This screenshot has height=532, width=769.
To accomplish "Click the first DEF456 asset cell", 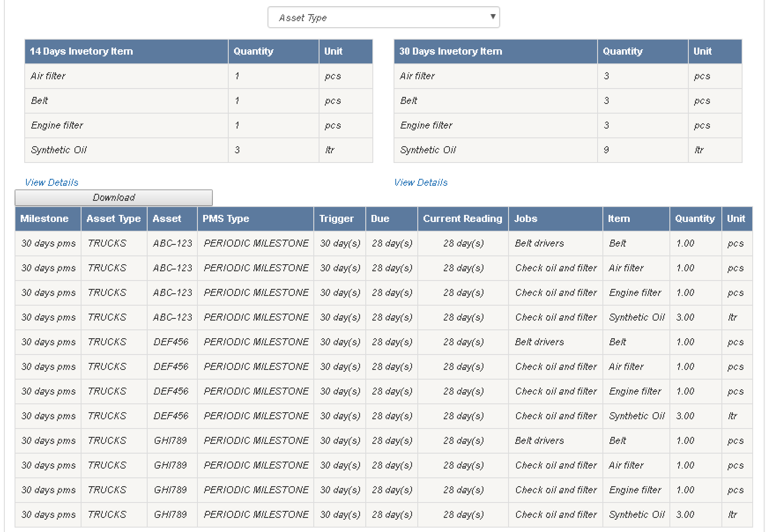I will click(171, 342).
